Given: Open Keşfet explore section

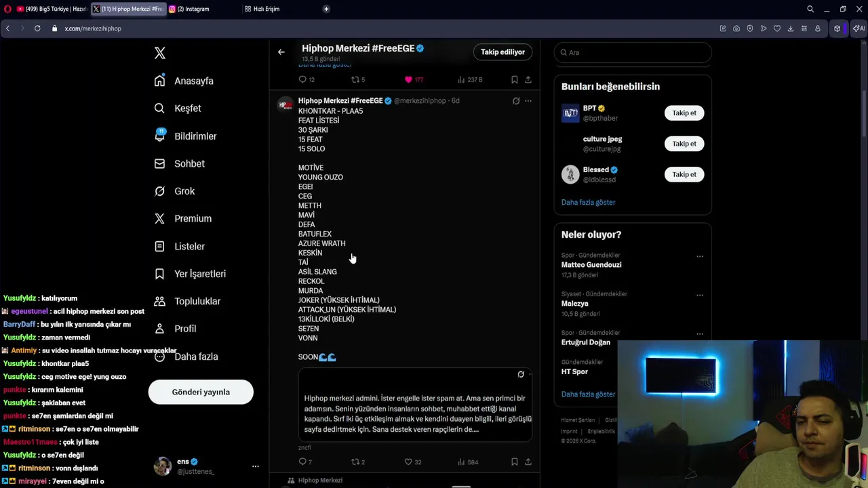Looking at the screenshot, I should (178, 108).
